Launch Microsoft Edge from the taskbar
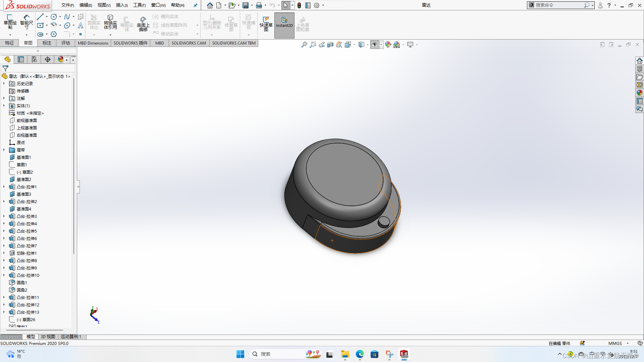644x362 pixels. [360, 354]
